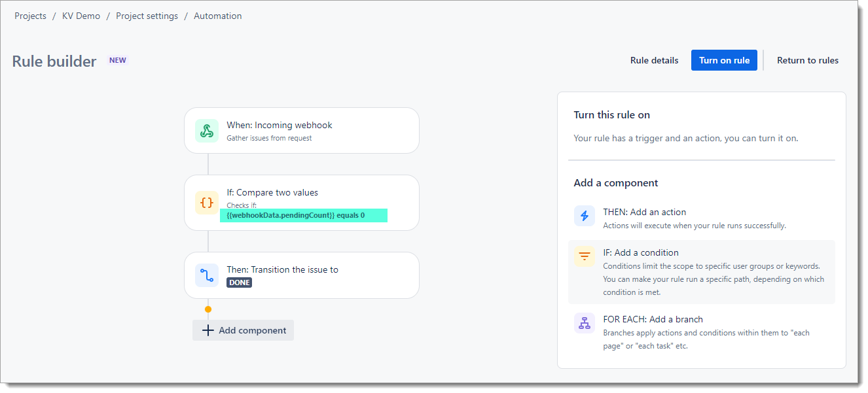Click the plus icon beside Add component
868x393 pixels.
[x=208, y=330]
